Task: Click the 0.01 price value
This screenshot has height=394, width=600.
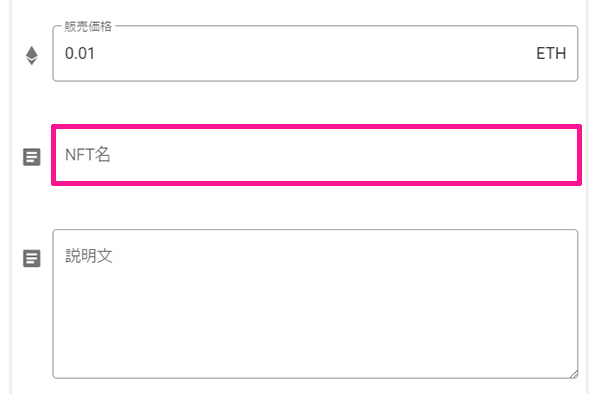Action: [80, 54]
